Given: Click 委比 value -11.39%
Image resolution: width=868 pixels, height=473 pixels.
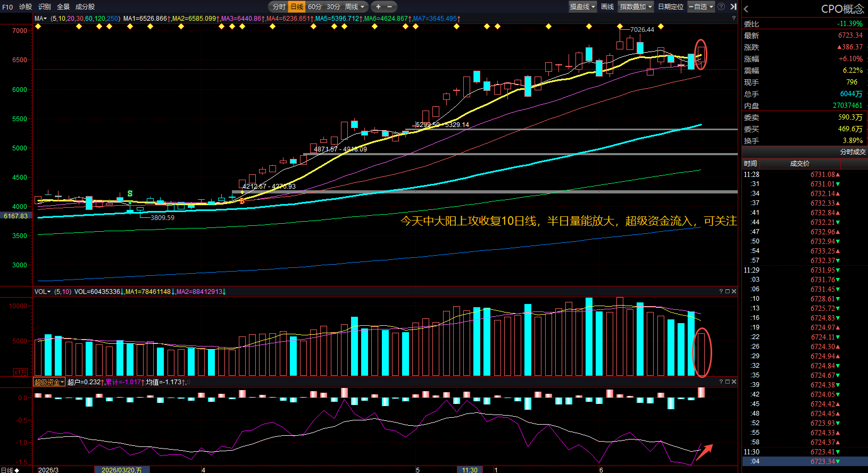Looking at the screenshot, I should pyautogui.click(x=850, y=23).
